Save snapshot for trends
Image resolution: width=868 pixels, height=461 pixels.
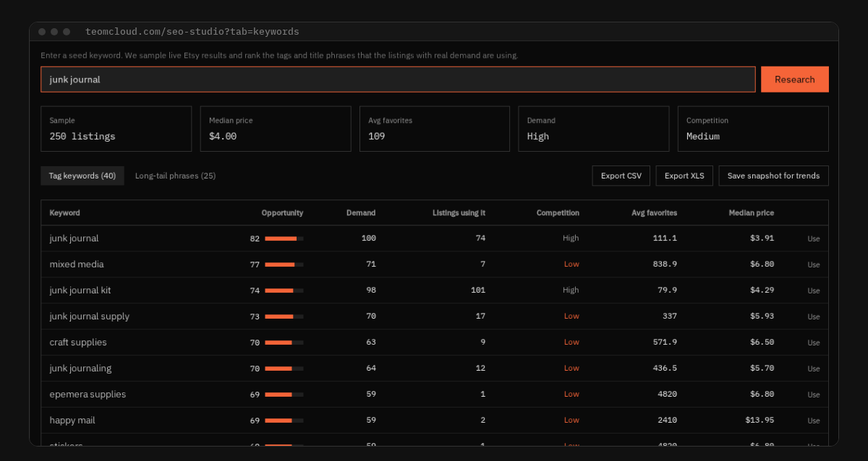tap(774, 176)
